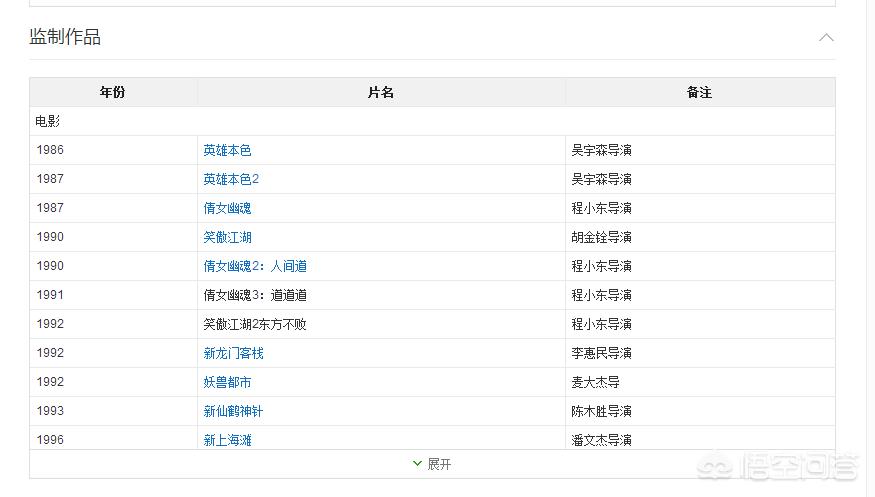Select the 监制作品 section heading
The width and height of the screenshot is (875, 497).
tap(65, 37)
